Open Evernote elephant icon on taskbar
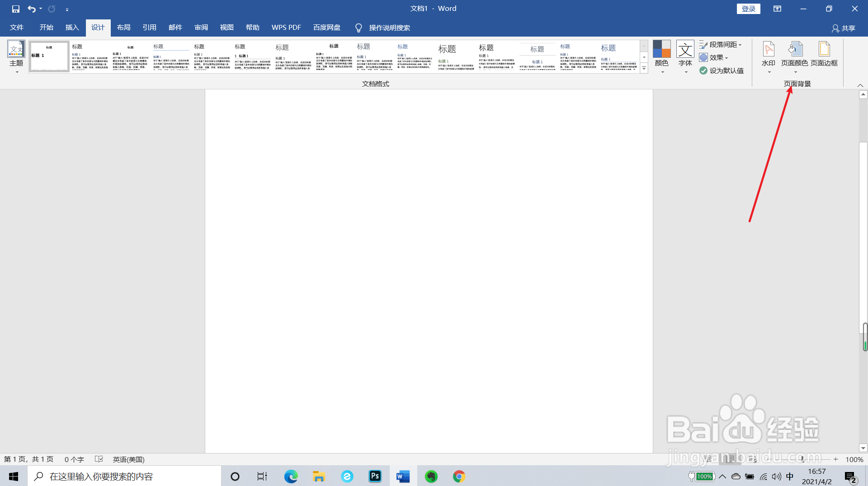This screenshot has height=486, width=868. pyautogui.click(x=431, y=476)
